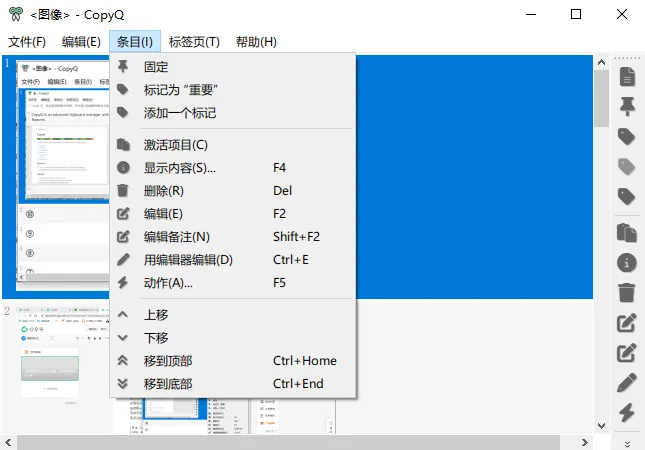The width and height of the screenshot is (645, 450).
Task: Click the clipboard activate icon in the sidebar toolbar
Action: click(627, 233)
